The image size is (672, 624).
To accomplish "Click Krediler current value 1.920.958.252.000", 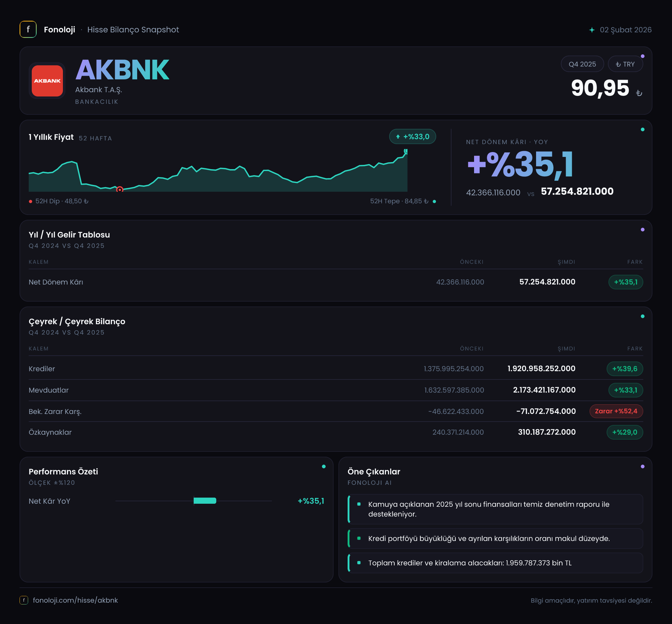I will (x=541, y=368).
